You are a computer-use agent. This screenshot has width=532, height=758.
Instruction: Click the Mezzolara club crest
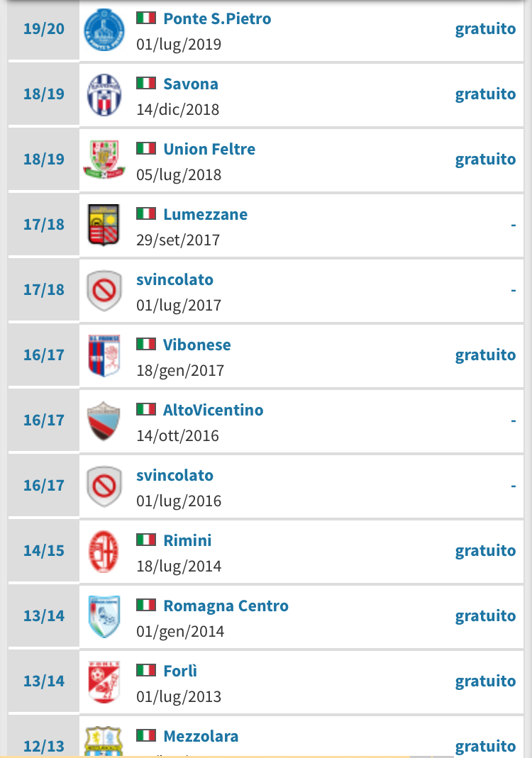pos(104,742)
